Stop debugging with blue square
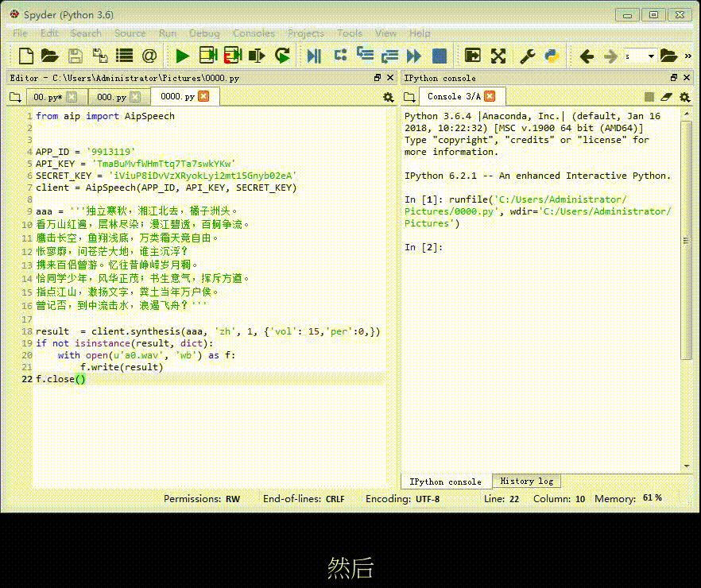Viewport: 701px width, 588px height. (x=440, y=56)
